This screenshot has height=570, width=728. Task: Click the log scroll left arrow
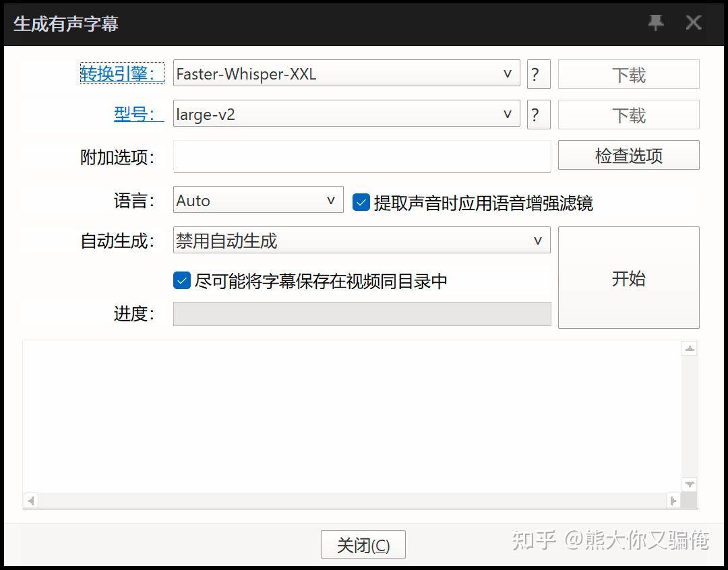[30, 501]
